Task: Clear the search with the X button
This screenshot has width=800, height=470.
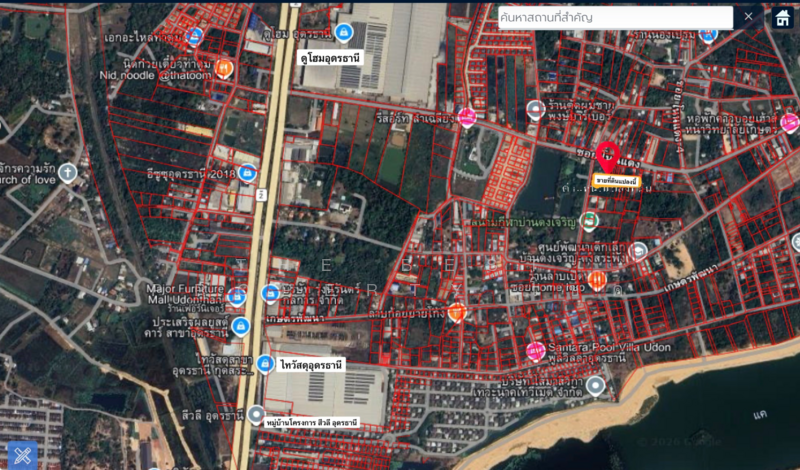Action: pos(748,17)
